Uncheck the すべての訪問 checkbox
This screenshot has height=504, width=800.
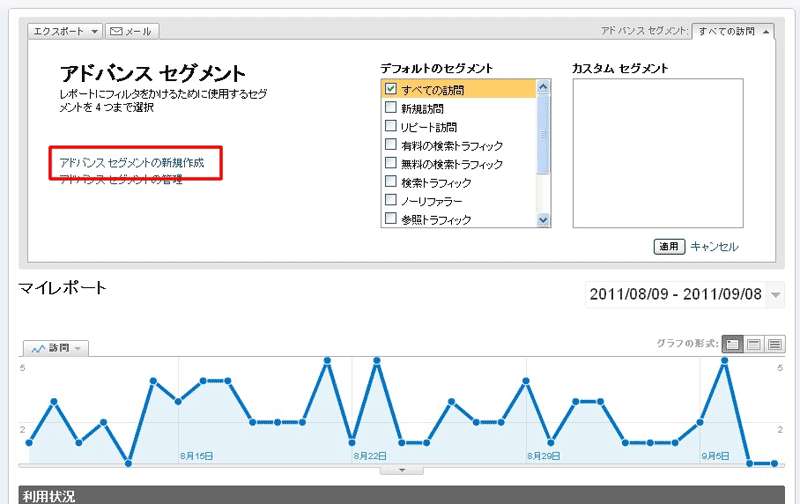point(391,89)
